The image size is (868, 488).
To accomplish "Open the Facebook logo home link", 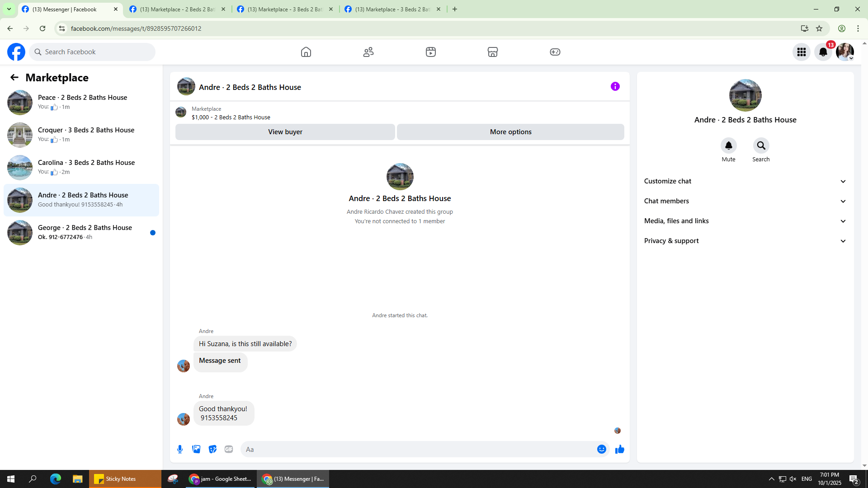I will coord(16,52).
